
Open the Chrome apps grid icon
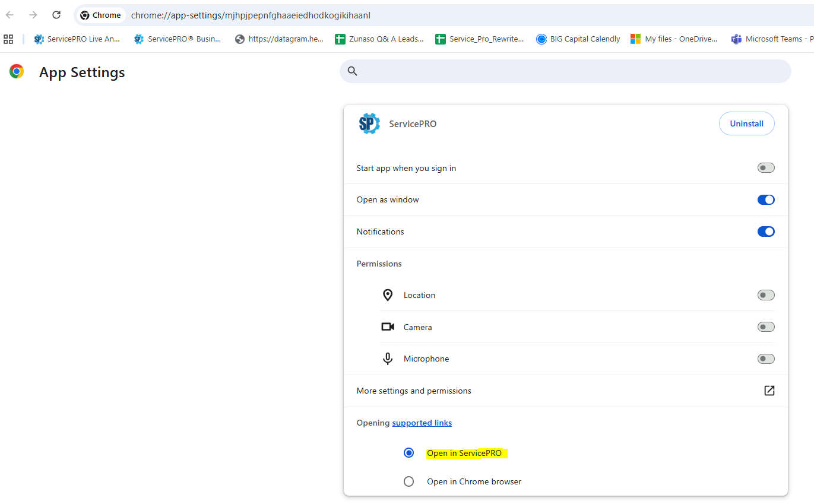(8, 39)
